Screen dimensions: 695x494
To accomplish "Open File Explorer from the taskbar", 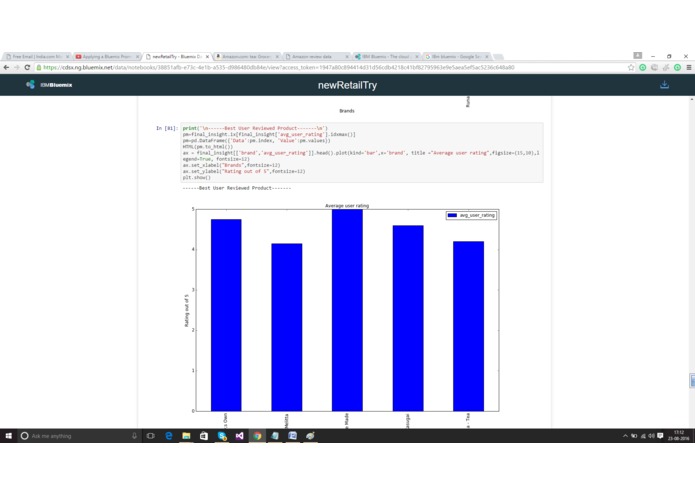I will [186, 436].
